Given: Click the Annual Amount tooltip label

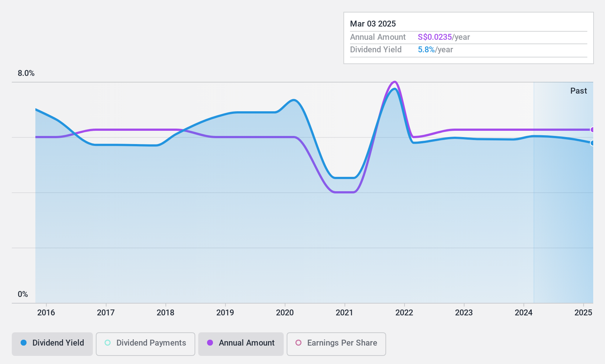Looking at the screenshot, I should click(378, 37).
